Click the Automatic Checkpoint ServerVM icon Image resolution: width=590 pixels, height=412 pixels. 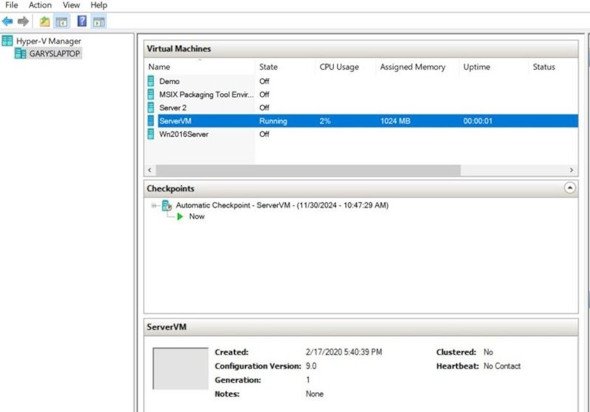click(167, 205)
